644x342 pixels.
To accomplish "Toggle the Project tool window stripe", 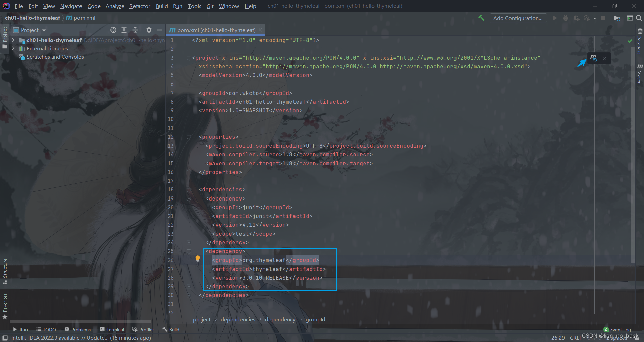I will click(x=5, y=38).
